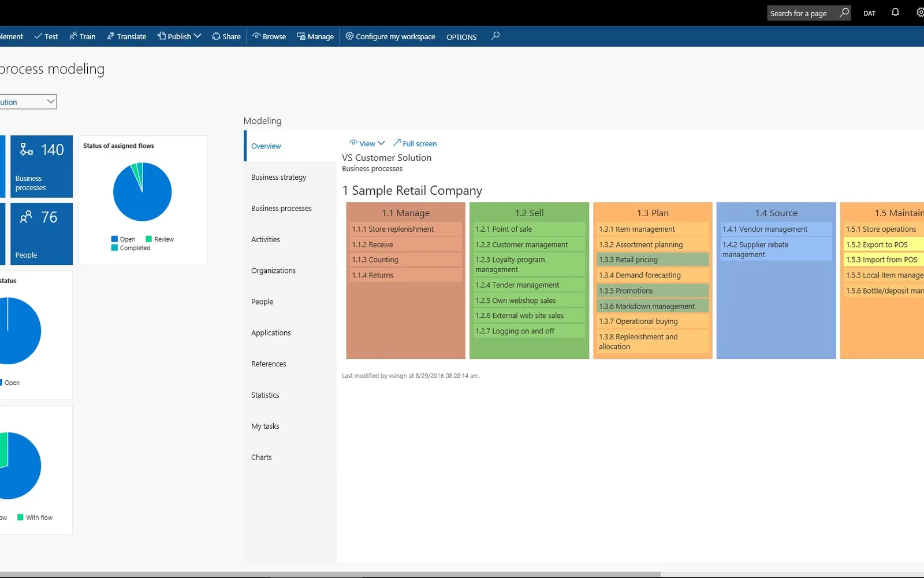
Task: Open the Publish dropdown
Action: (x=179, y=36)
